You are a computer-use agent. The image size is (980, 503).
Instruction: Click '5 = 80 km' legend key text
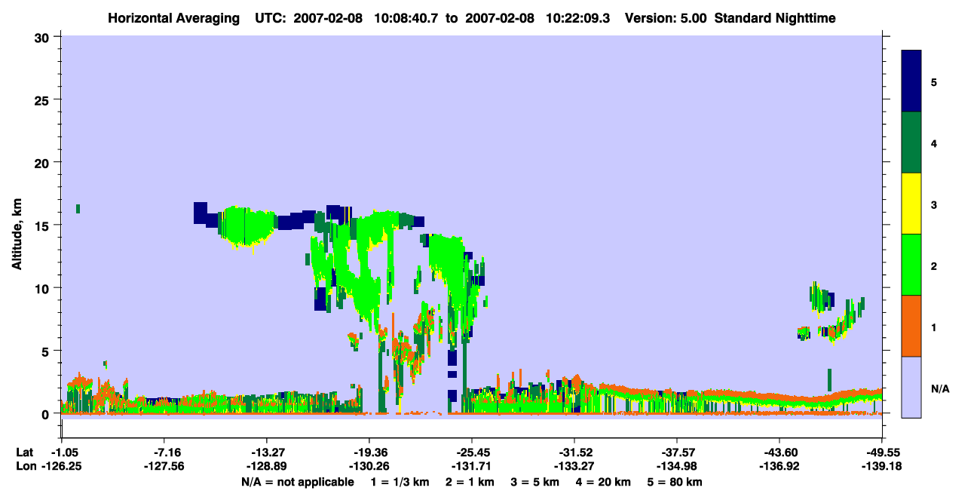(673, 482)
